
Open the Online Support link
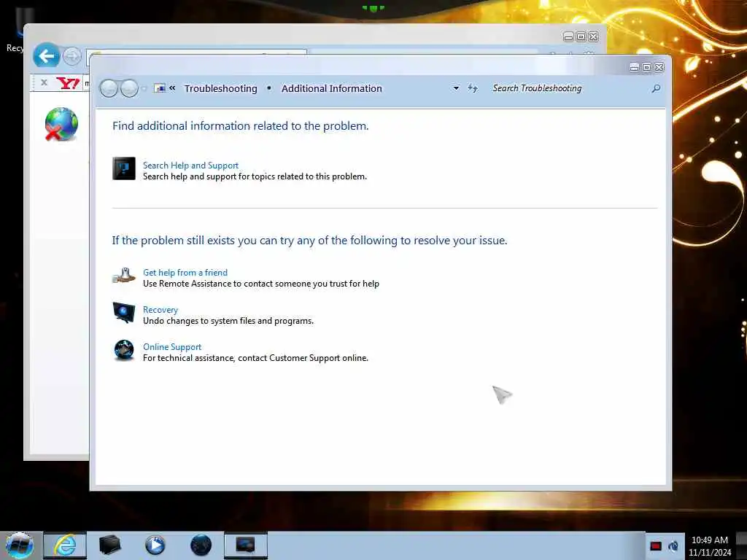(x=172, y=346)
